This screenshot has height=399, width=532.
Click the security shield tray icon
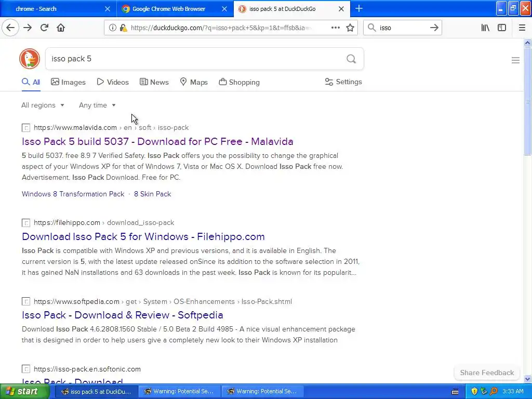[474, 391]
